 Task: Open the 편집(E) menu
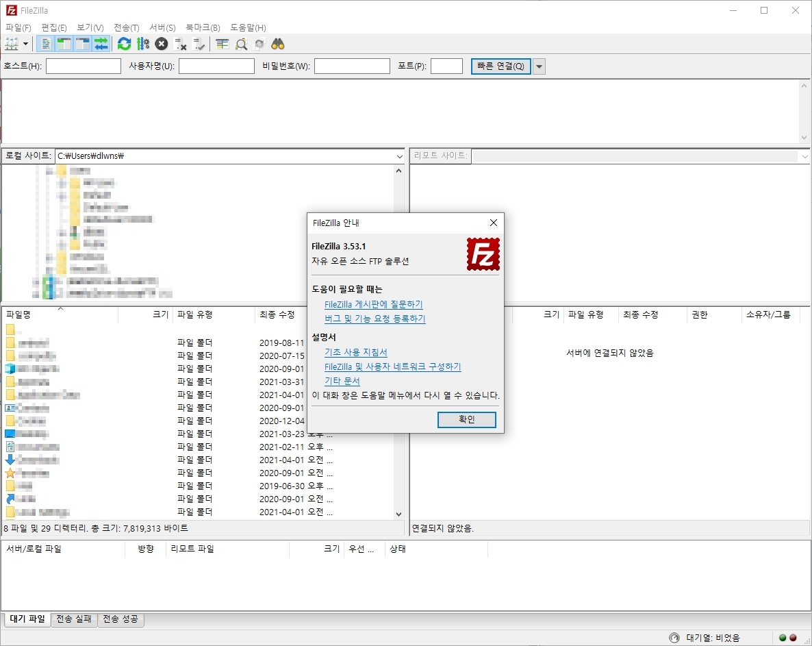[x=54, y=27]
